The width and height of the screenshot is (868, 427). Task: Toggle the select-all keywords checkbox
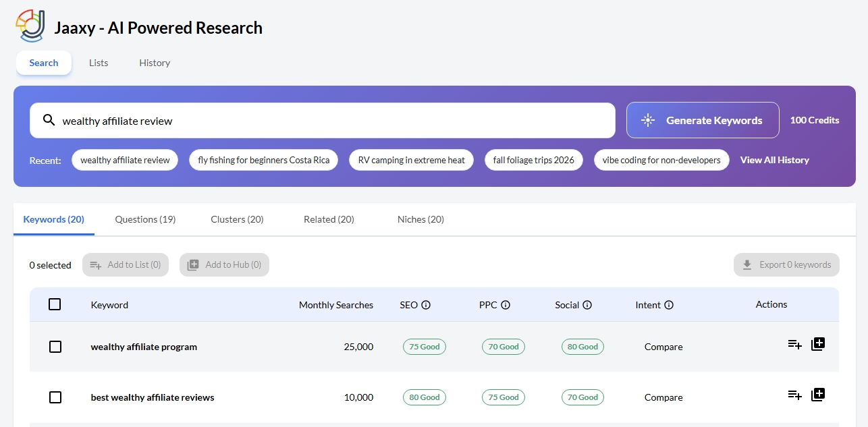pos(55,304)
